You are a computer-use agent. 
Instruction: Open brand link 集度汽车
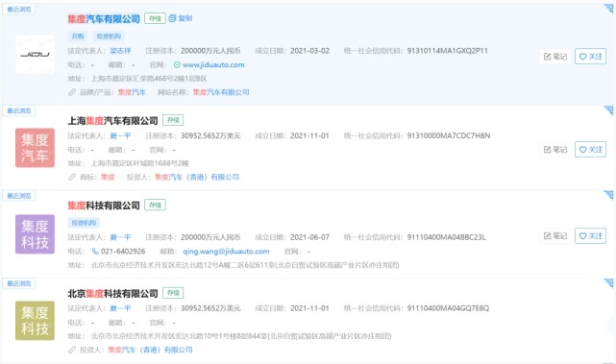tap(132, 92)
